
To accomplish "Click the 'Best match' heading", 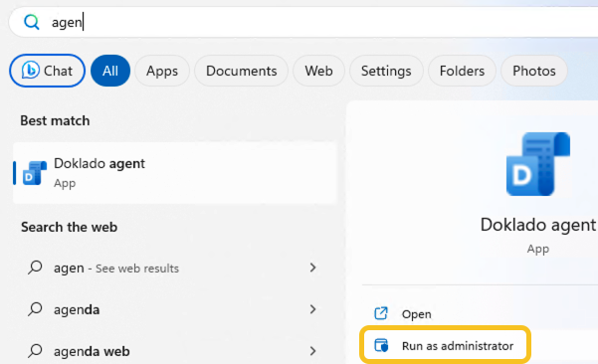I will tap(55, 120).
